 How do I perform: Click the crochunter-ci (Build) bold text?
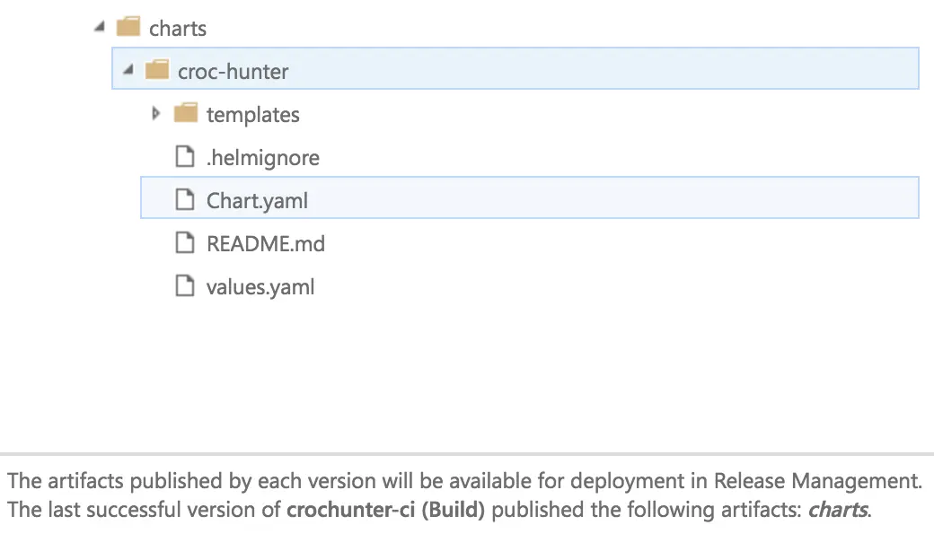(x=386, y=510)
